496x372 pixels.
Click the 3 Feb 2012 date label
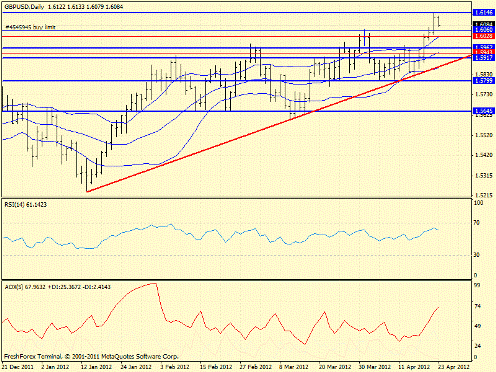(175, 367)
